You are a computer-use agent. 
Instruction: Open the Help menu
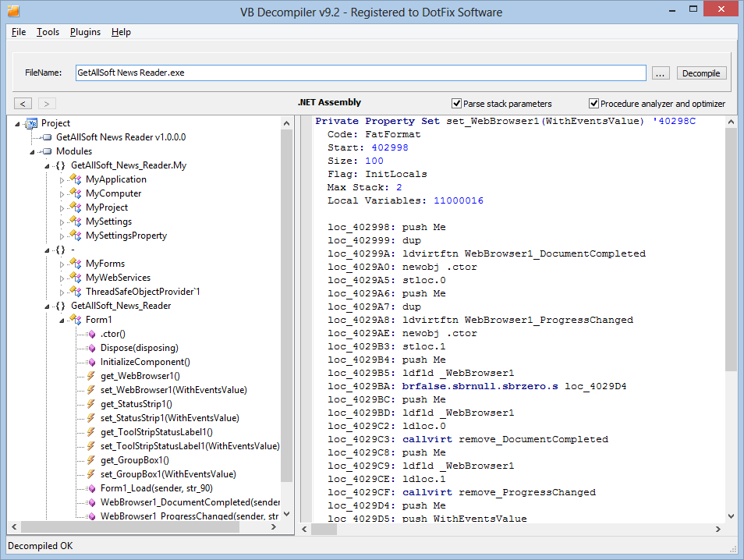(x=121, y=32)
